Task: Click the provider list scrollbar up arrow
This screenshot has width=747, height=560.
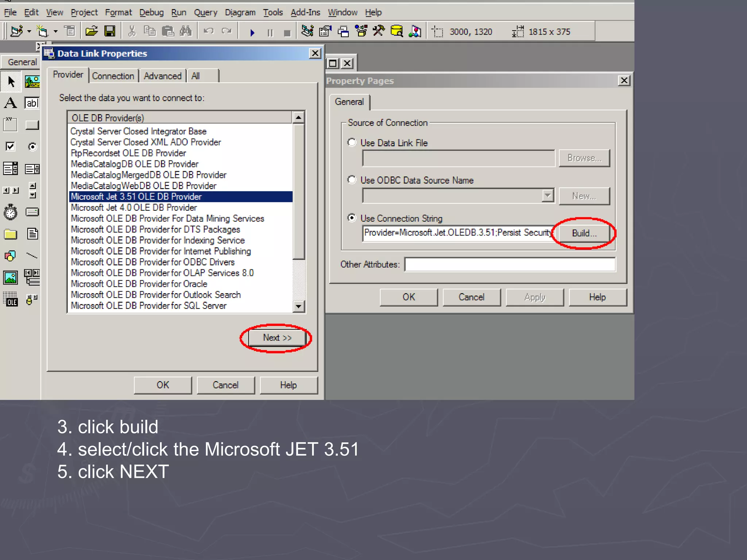Action: [x=298, y=117]
